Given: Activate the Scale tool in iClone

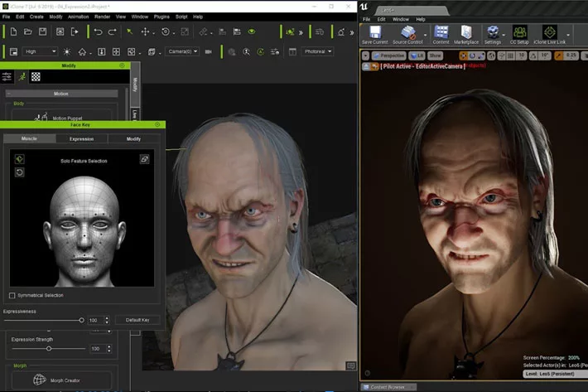Looking at the screenshot, I should (x=185, y=31).
